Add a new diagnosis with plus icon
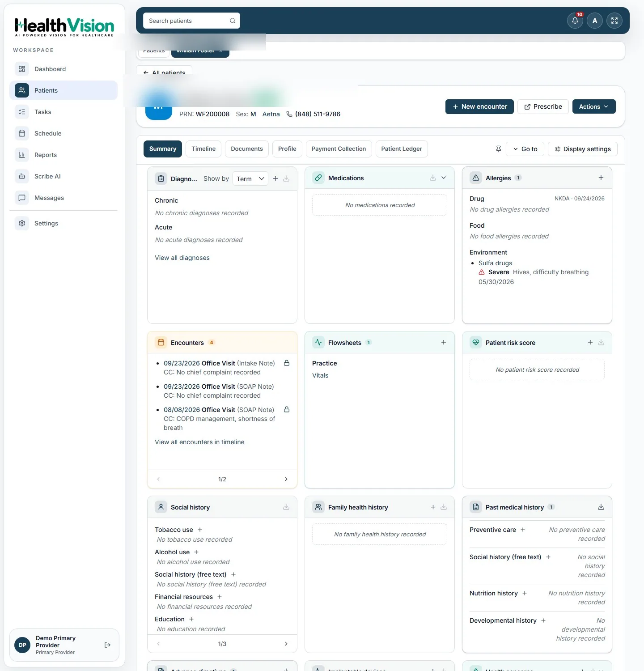 pyautogui.click(x=275, y=178)
